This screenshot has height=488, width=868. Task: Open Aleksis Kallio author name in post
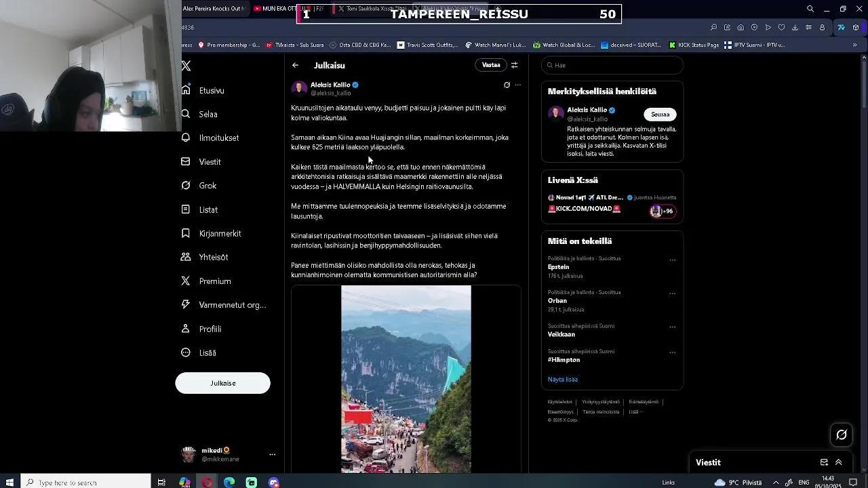tap(330, 85)
